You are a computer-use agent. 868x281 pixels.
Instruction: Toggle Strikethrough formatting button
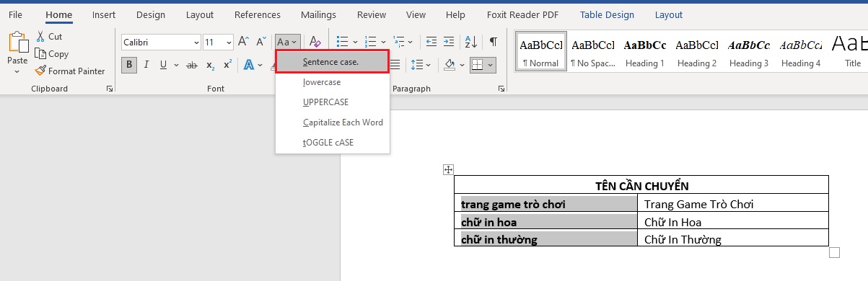coord(192,65)
